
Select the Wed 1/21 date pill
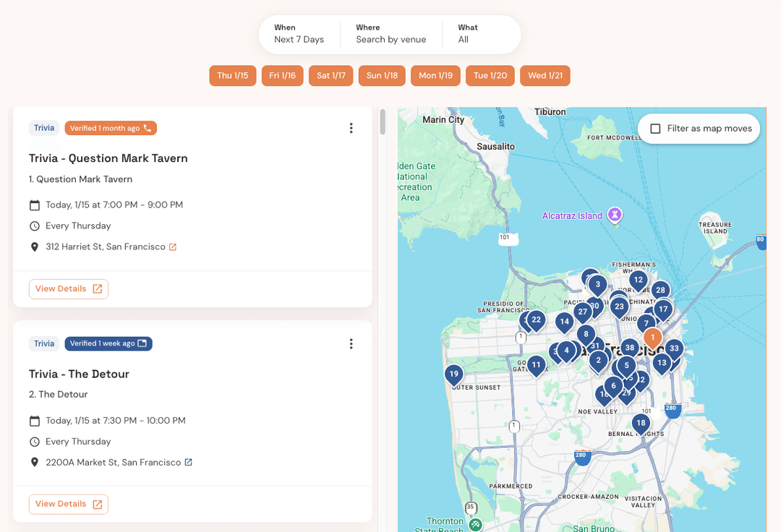[545, 75]
